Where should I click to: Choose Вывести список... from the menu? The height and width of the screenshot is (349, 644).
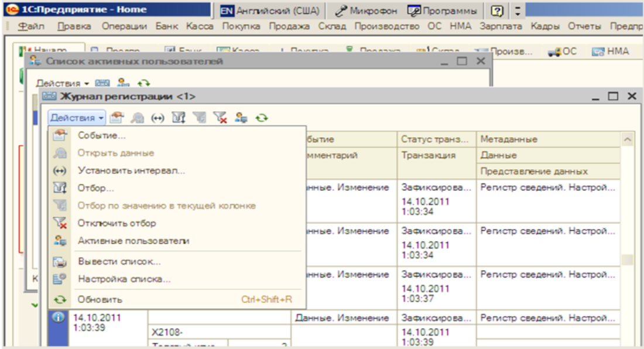tap(177, 262)
